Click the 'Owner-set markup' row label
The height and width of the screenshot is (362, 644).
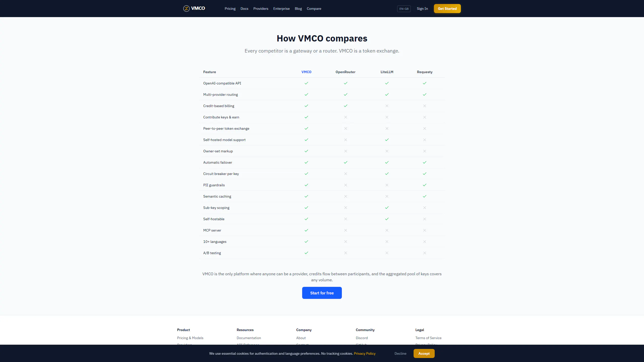tap(218, 151)
